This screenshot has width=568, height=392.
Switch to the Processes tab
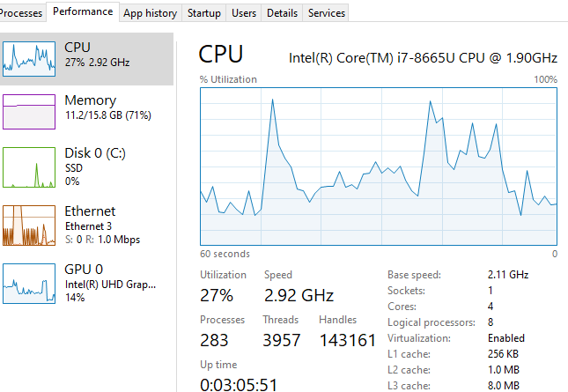pyautogui.click(x=21, y=13)
